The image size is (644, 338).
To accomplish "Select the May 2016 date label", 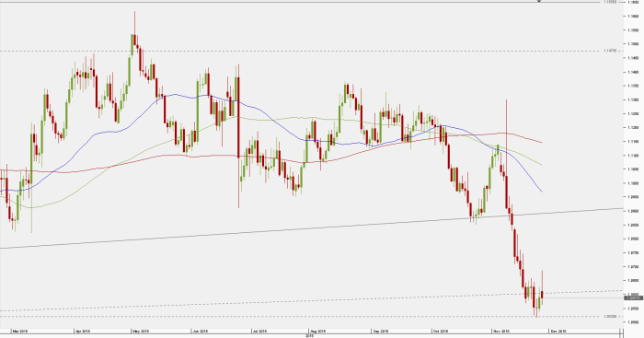I will pyautogui.click(x=140, y=331).
